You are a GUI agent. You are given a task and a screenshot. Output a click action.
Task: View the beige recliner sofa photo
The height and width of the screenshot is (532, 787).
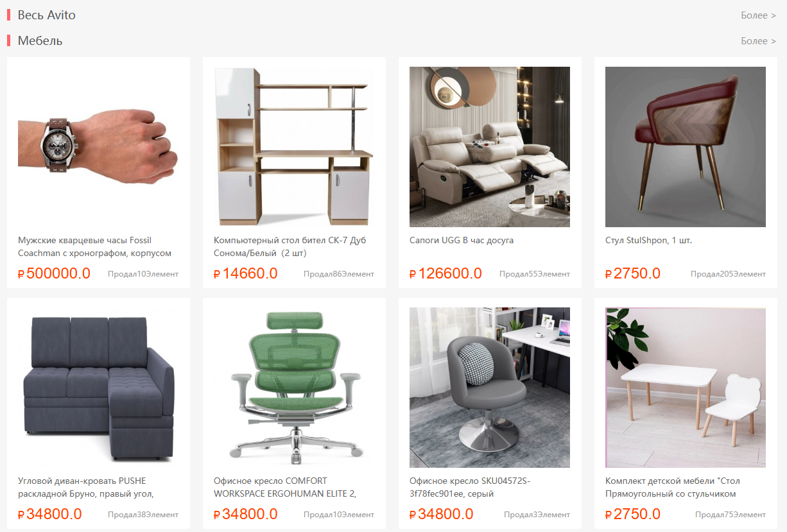pyautogui.click(x=490, y=147)
